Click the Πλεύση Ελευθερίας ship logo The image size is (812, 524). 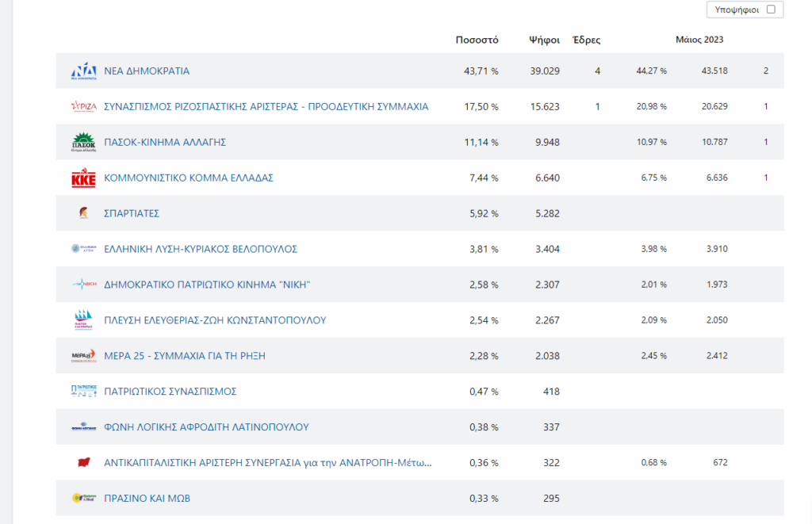point(83,320)
